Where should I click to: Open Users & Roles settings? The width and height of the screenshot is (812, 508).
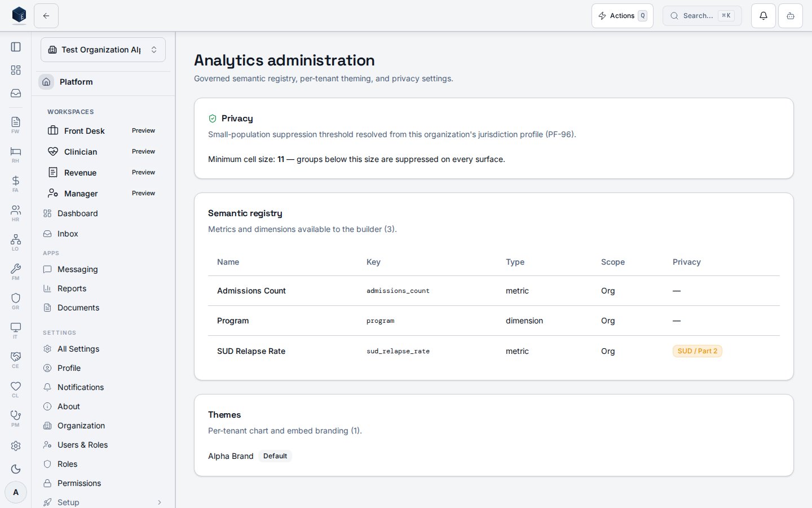103,445
